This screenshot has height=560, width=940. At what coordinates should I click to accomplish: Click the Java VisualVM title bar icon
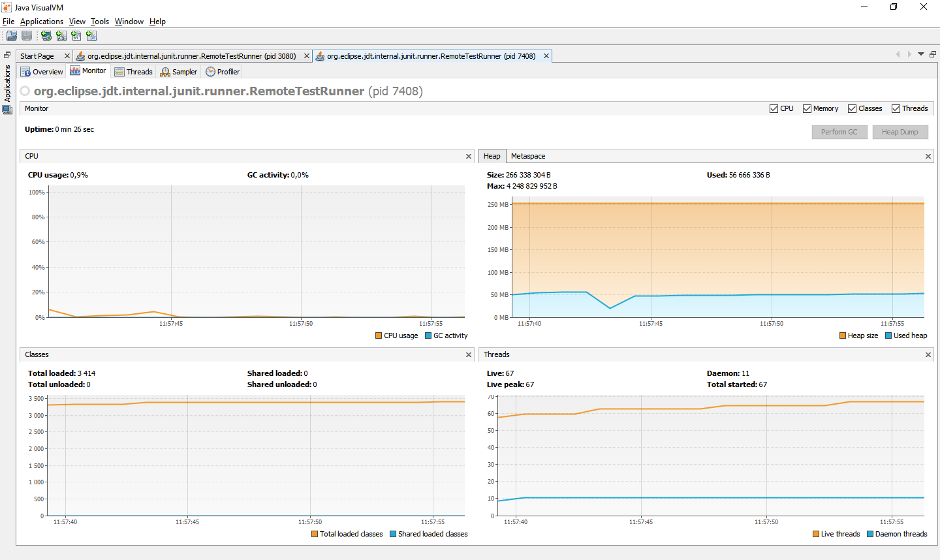pyautogui.click(x=7, y=7)
